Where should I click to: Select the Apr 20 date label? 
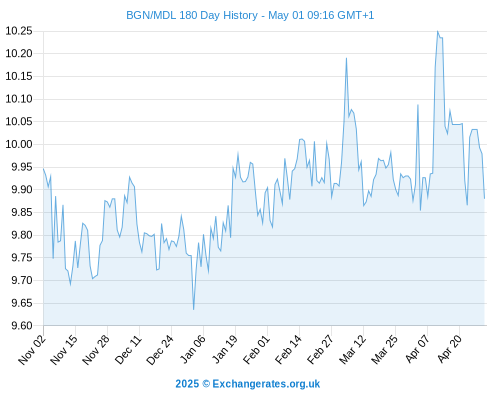(x=449, y=350)
